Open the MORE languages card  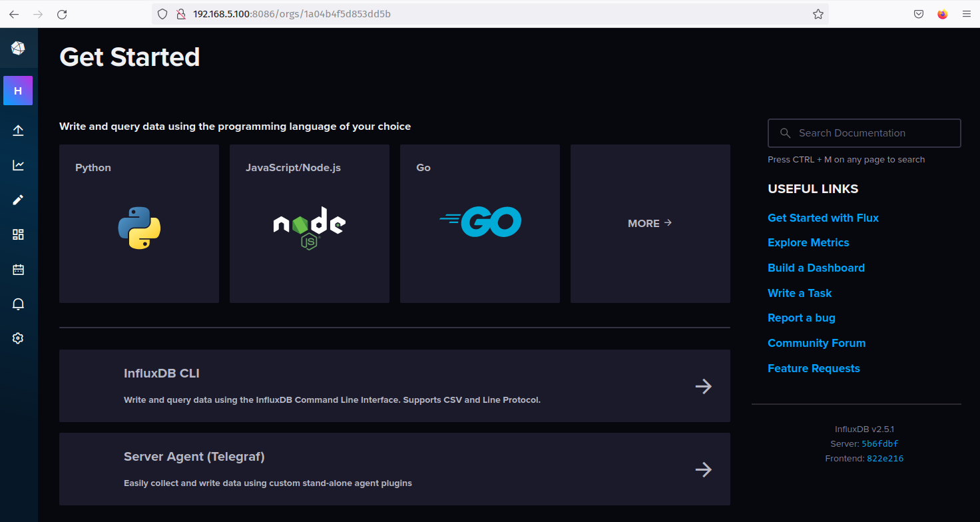click(x=650, y=224)
